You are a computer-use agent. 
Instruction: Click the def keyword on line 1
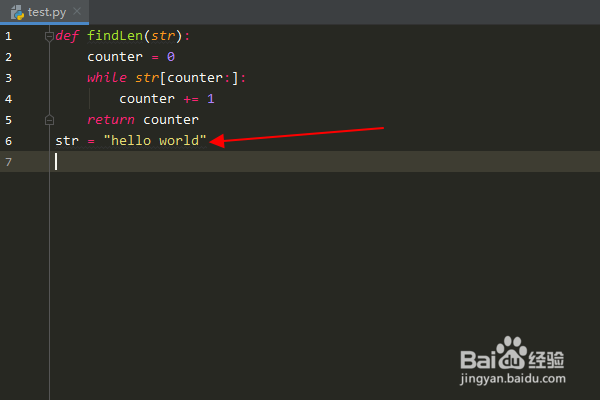pos(67,36)
